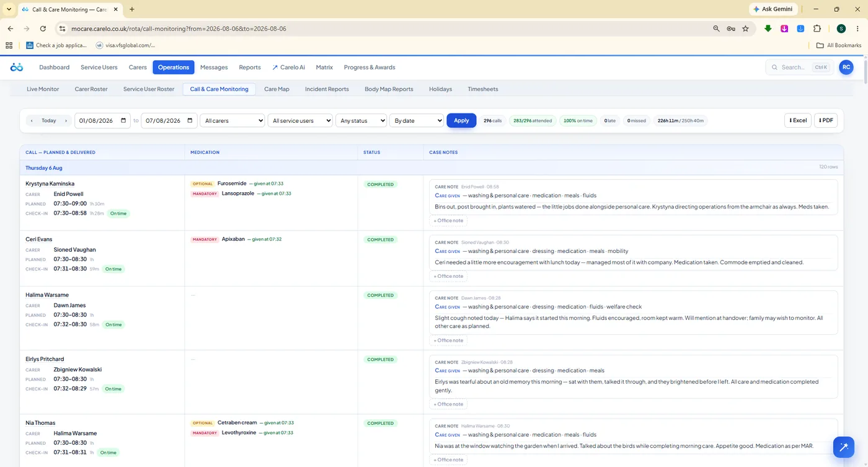868x467 pixels.
Task: Open the apps grid icon in bookmarks bar
Action: [9, 45]
